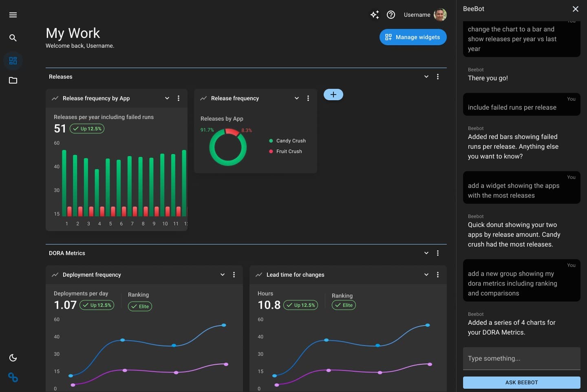Viewport: 587px width, 392px height.
Task: Click the Type something input field
Action: tap(522, 359)
